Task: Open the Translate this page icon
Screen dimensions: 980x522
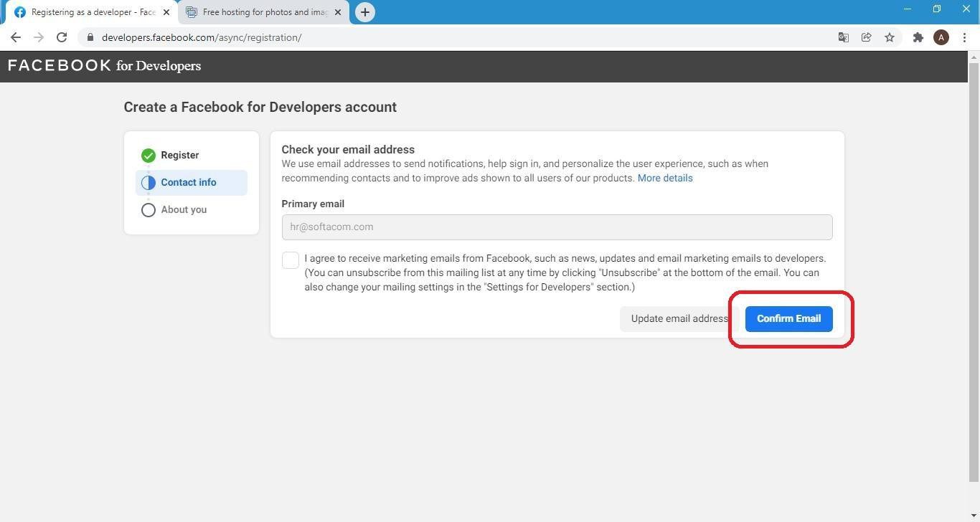Action: point(844,37)
